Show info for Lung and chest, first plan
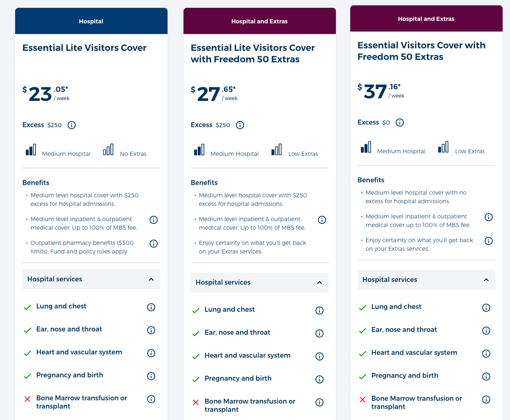The width and height of the screenshot is (510, 420). point(151,307)
